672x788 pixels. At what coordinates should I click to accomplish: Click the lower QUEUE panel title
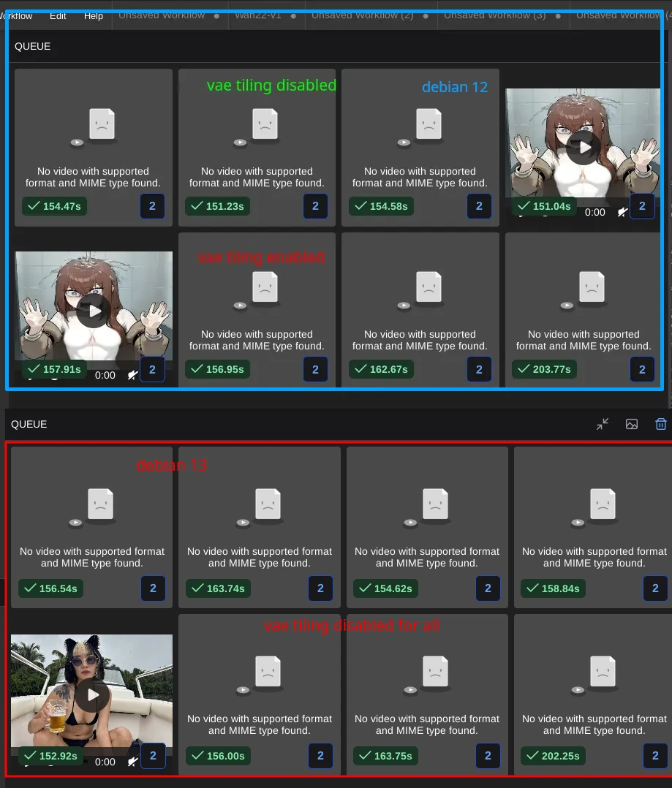pos(29,424)
